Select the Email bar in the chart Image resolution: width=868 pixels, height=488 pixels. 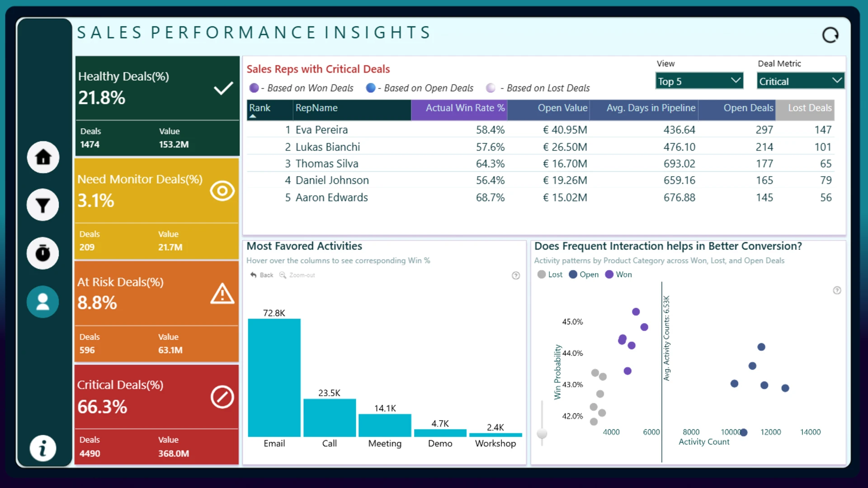coord(274,378)
